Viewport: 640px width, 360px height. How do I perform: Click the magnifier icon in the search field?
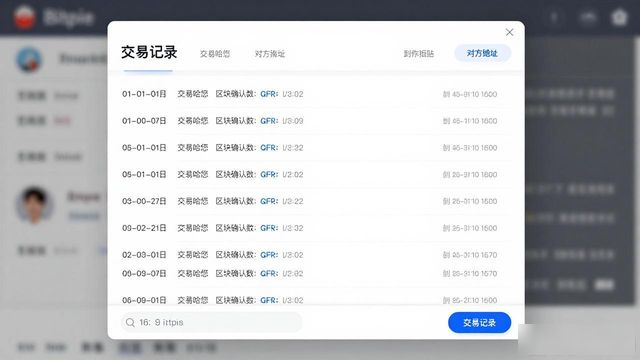coord(130,322)
